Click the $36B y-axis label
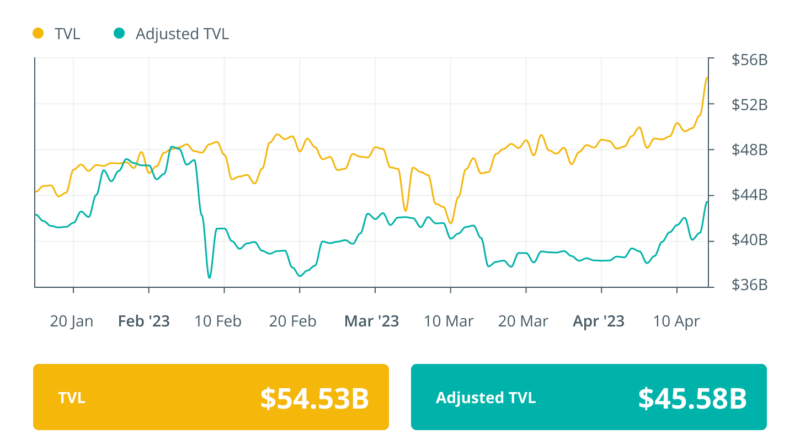This screenshot has height=445, width=800. [749, 285]
